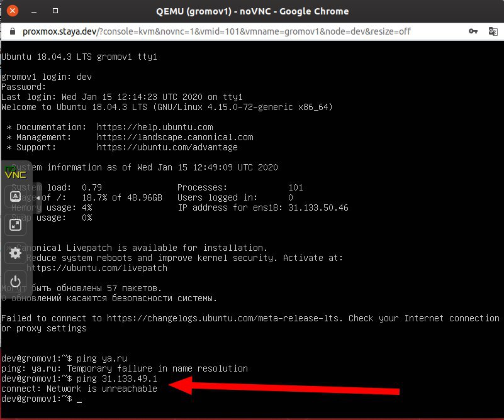
Task: Click the proxmox.staya.dev address bar URL
Action: 216,31
